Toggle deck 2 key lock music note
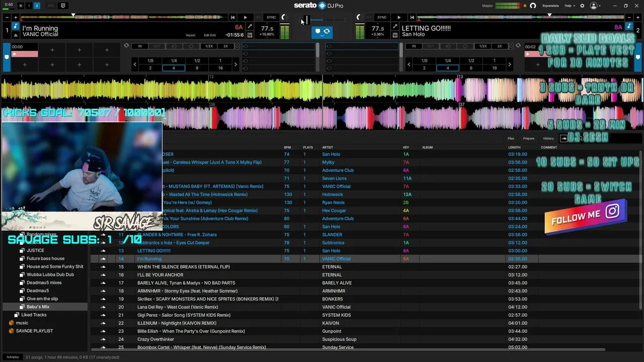Image resolution: width=644 pixels, height=362 pixels. click(x=628, y=26)
